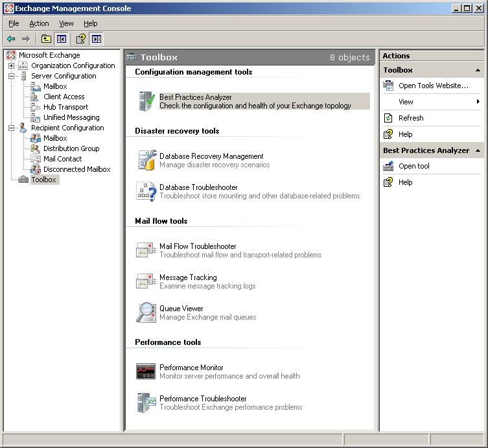Open the Action menu
488x448 pixels.
[39, 23]
